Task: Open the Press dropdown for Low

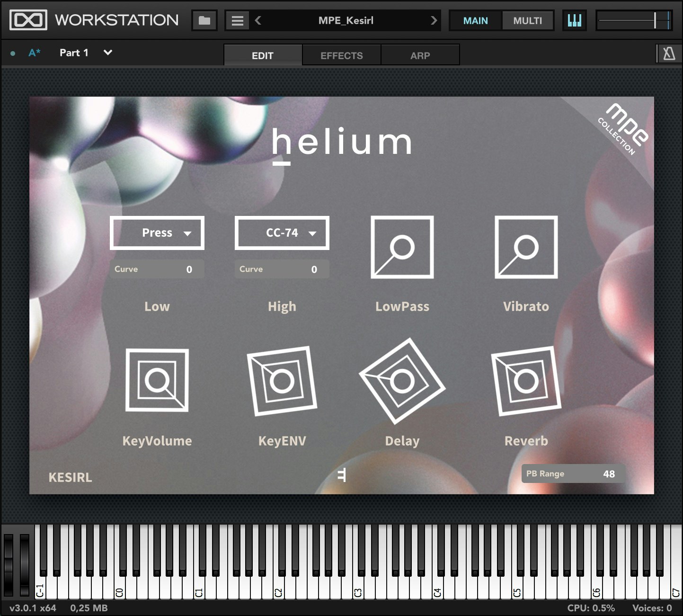Action: [157, 232]
